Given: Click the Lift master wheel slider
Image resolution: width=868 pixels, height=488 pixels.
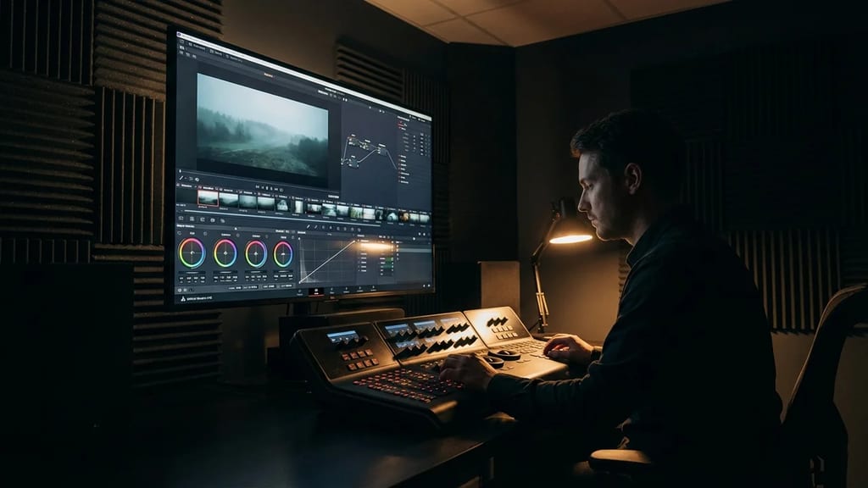Looking at the screenshot, I should click(192, 273).
